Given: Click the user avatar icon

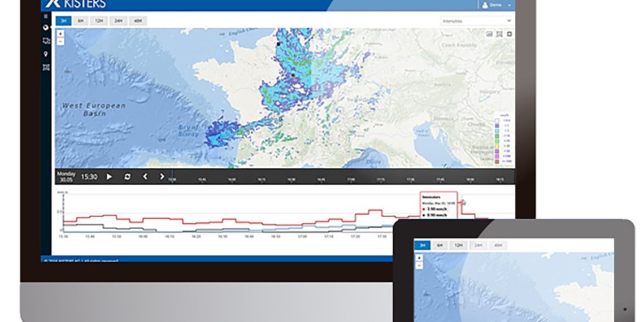Looking at the screenshot, I should [x=485, y=5].
